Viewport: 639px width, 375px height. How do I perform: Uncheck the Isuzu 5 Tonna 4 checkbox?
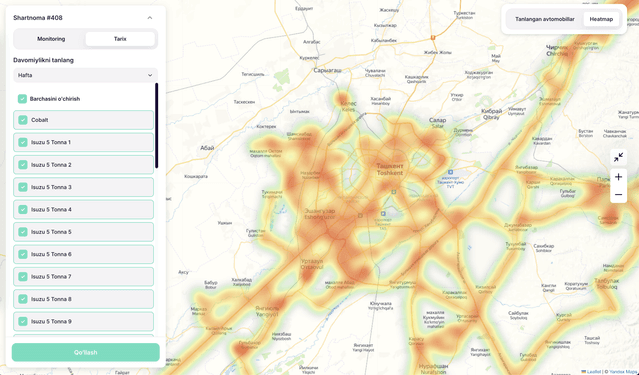click(23, 210)
